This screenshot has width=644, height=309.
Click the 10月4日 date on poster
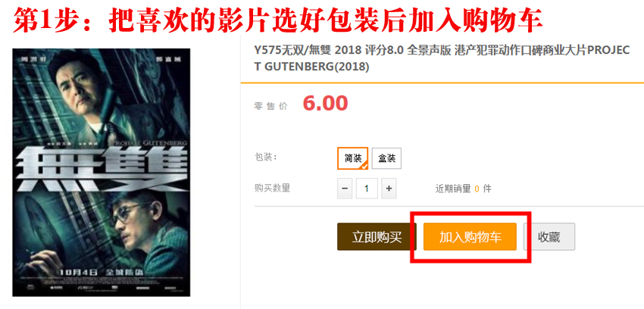(x=77, y=272)
